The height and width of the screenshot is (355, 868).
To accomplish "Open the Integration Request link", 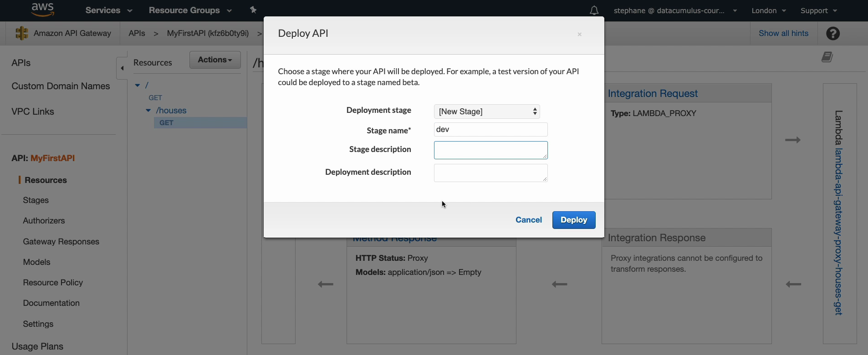I will coord(653,93).
